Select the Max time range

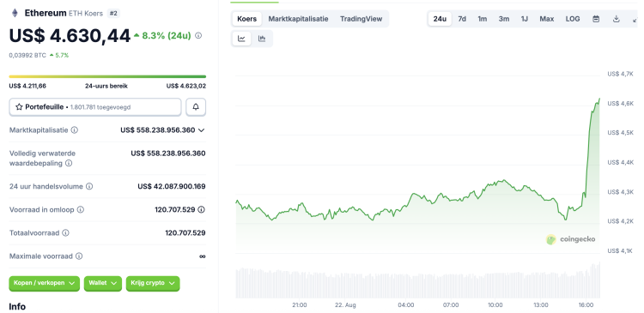click(547, 19)
